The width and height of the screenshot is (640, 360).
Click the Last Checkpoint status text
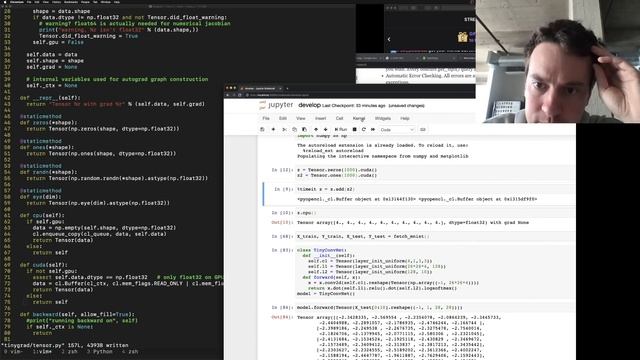point(353,106)
